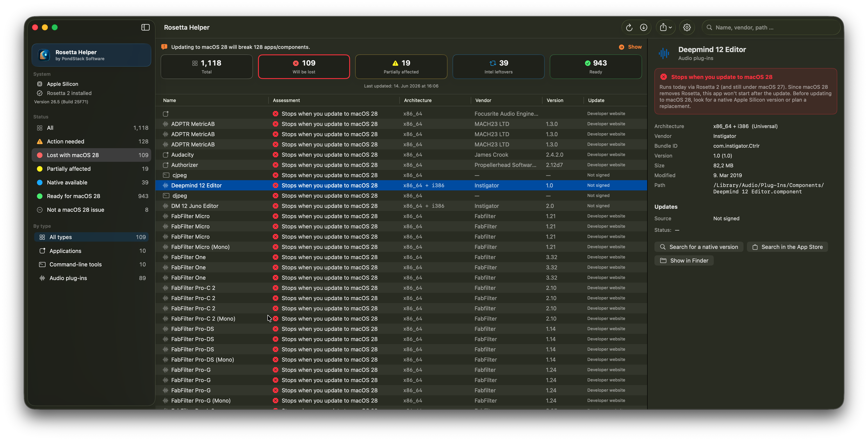Click red error icon in detail panel
Screen dimensions: 868x441
[x=663, y=77]
